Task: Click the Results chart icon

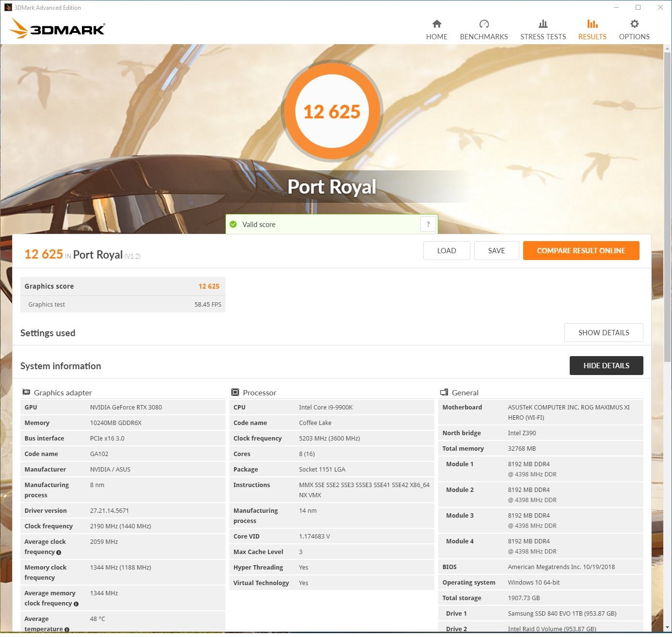Action: 592,24
